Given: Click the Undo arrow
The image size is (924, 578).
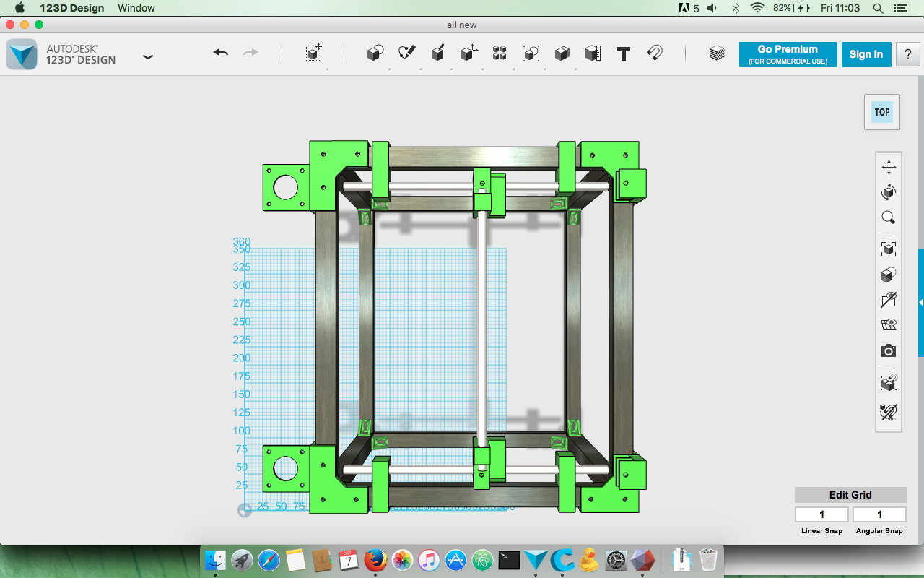Looking at the screenshot, I should [x=221, y=53].
